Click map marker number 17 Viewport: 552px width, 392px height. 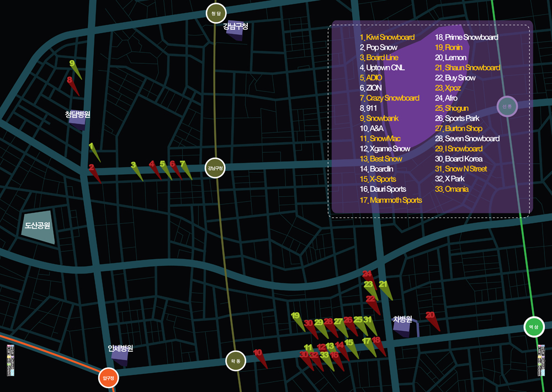click(x=369, y=347)
